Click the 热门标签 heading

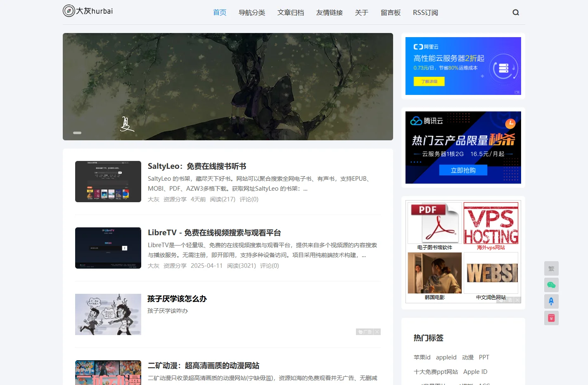tap(429, 338)
